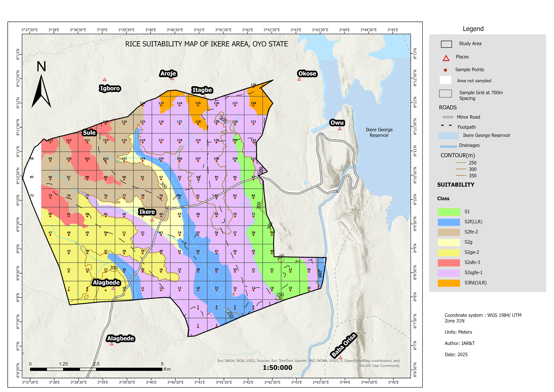The width and height of the screenshot is (554, 392).
Task: Click the Legend panel title
Action: (473, 29)
